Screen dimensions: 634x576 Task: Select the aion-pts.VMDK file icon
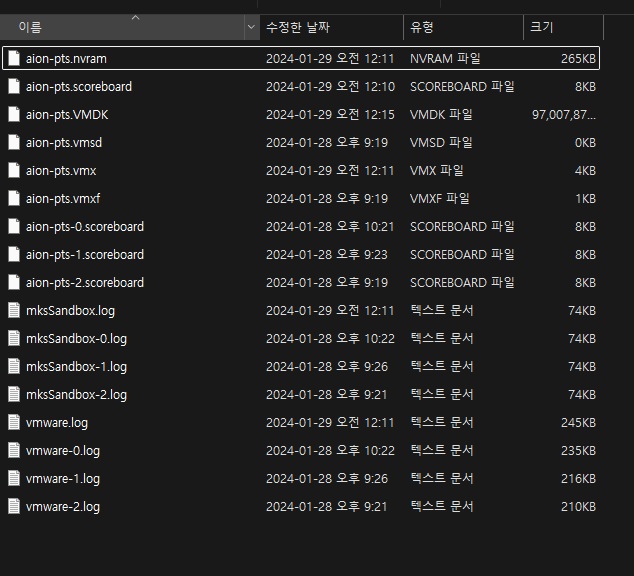pos(14,114)
